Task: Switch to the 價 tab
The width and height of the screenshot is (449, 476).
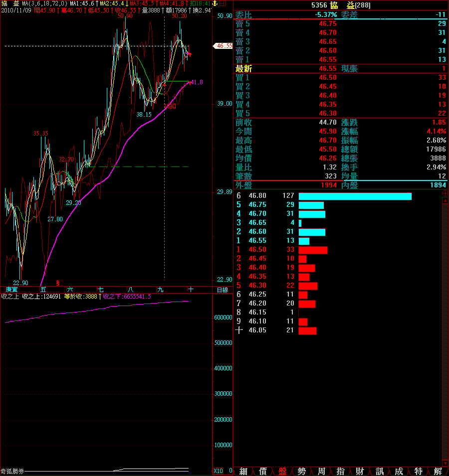Action: coord(263,471)
